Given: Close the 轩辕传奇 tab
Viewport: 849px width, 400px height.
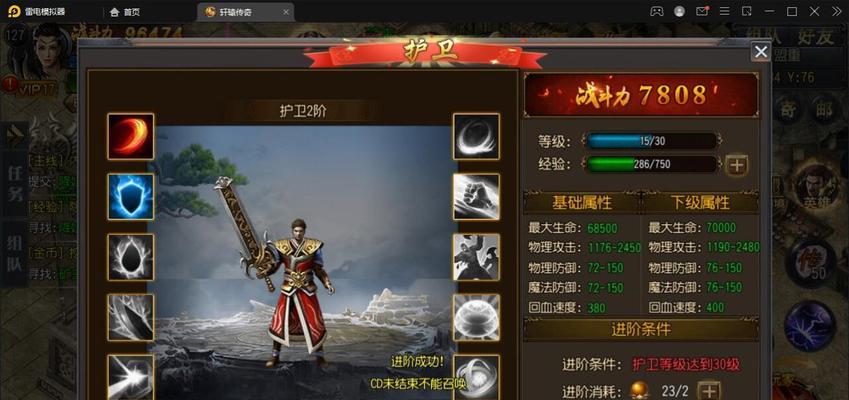Looking at the screenshot, I should [286, 12].
